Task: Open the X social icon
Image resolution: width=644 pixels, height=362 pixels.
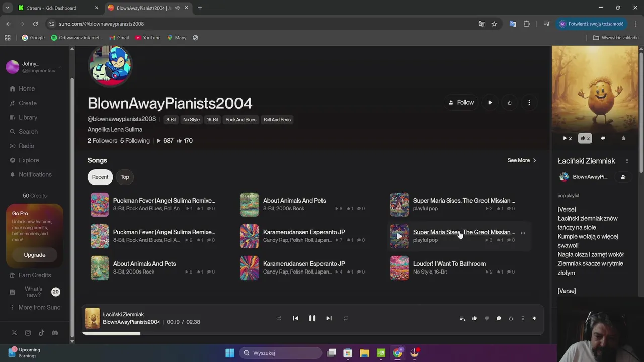Action: [14, 333]
